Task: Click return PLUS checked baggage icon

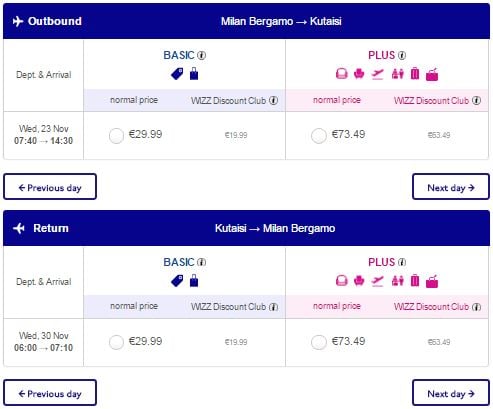Action: [415, 281]
